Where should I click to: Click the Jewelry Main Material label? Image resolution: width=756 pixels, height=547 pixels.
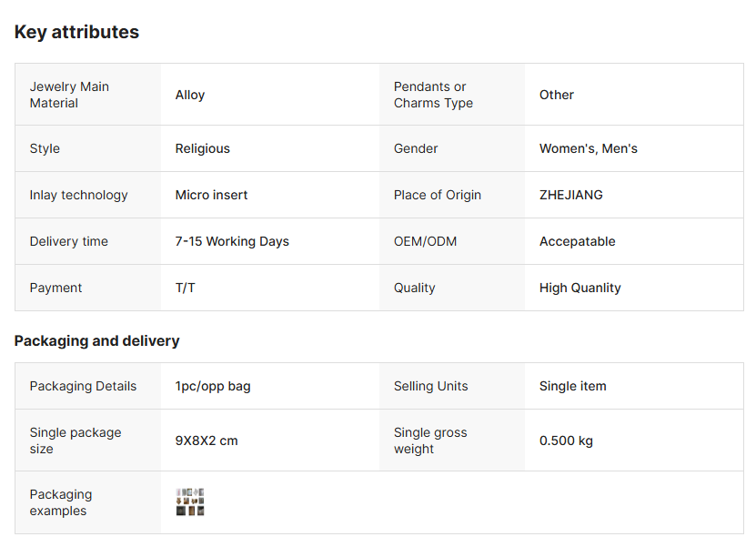69,95
